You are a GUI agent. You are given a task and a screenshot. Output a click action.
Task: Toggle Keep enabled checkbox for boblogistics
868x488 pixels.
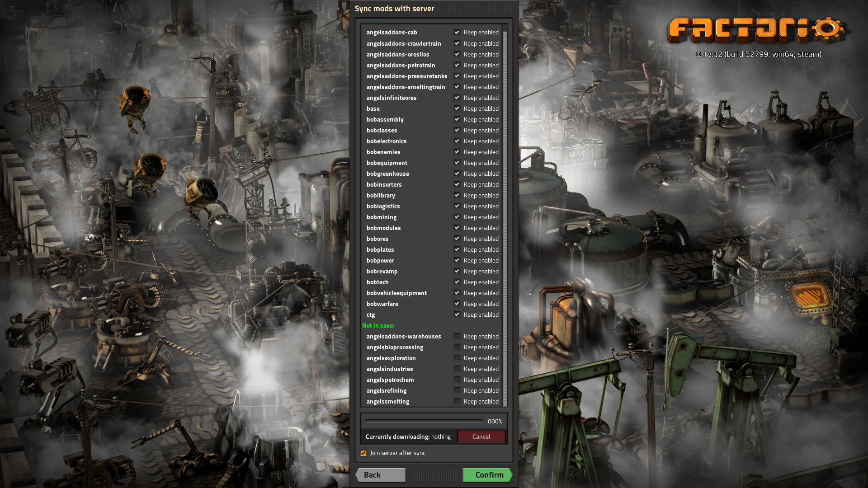457,206
